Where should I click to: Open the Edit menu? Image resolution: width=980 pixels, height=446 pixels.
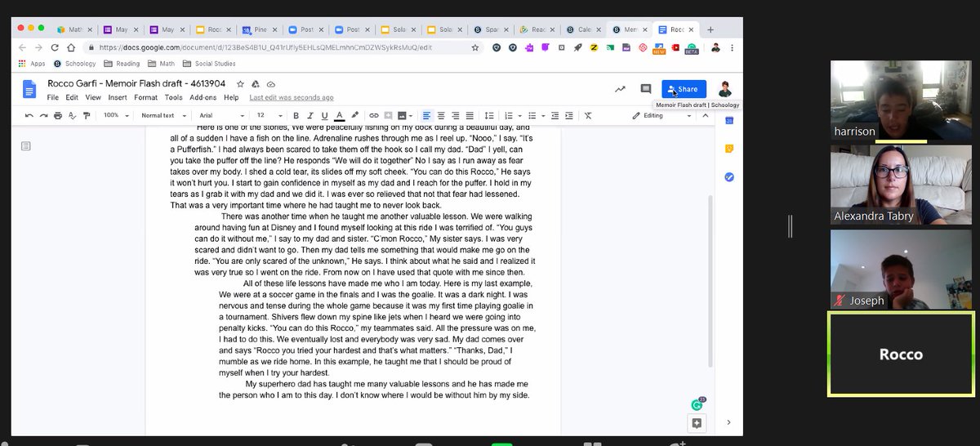(72, 97)
